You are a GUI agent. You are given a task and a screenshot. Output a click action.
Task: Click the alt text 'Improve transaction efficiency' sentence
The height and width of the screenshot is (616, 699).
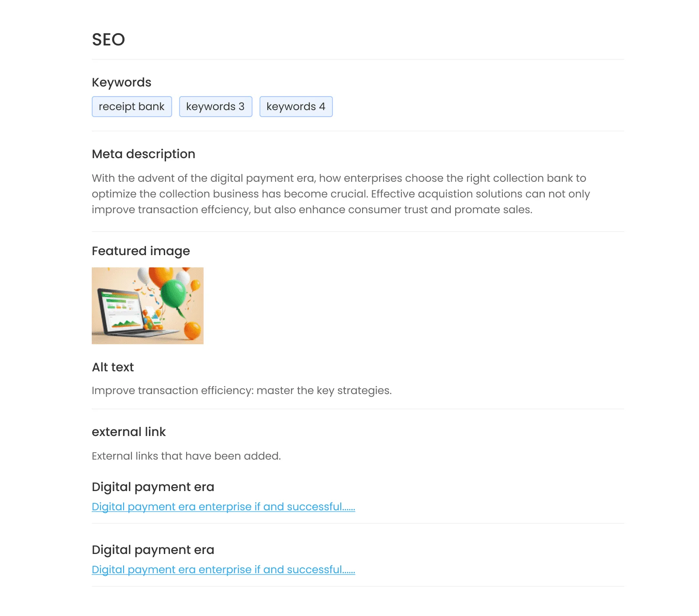tap(242, 391)
